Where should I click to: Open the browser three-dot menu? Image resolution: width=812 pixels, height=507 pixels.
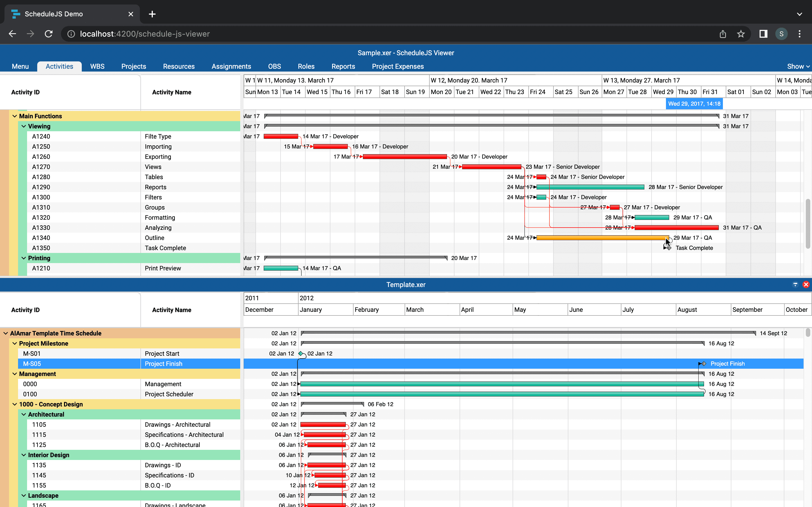[800, 34]
